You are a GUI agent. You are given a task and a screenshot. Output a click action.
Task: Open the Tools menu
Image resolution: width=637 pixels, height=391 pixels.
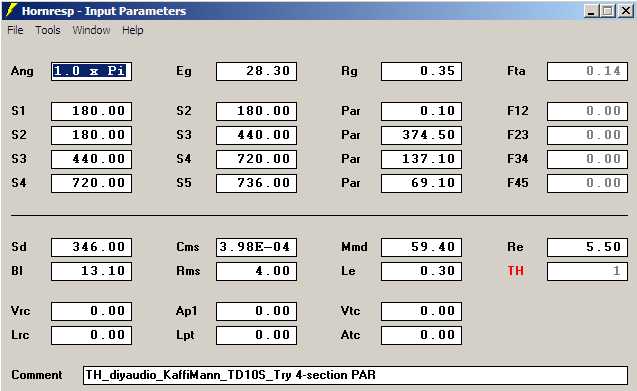tap(48, 30)
